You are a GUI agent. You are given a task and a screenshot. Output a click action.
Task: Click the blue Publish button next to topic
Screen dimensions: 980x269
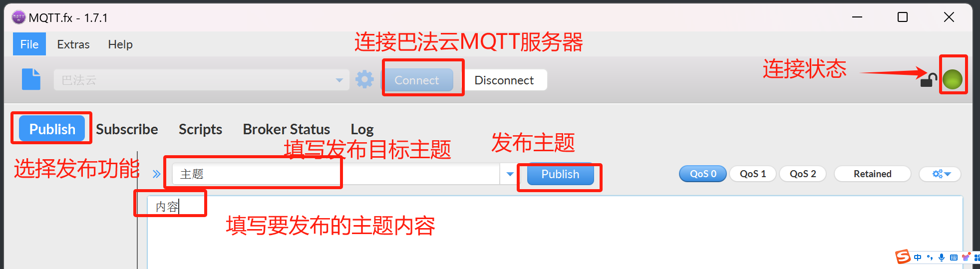tap(560, 174)
